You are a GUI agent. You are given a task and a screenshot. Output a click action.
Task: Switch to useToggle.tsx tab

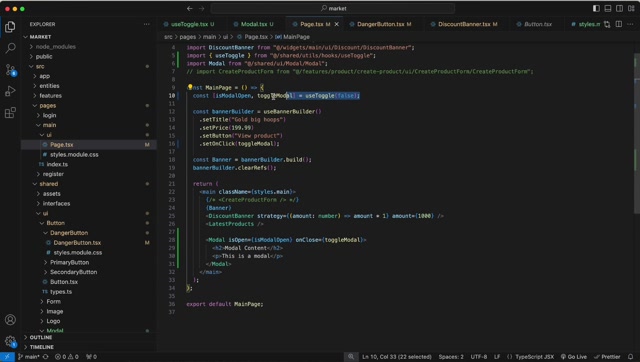tap(189, 24)
